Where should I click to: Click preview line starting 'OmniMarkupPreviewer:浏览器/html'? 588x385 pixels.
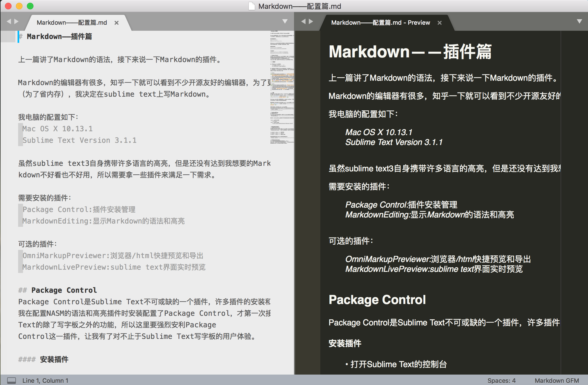[438, 259]
